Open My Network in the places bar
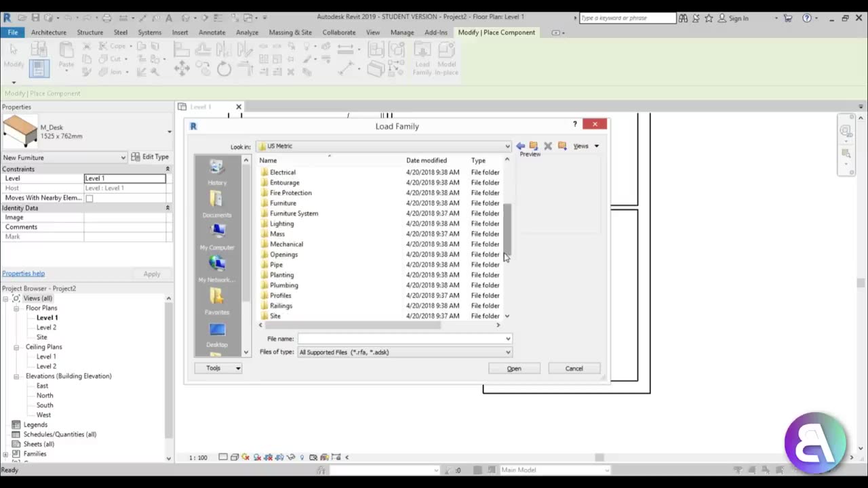868x488 pixels. coord(217,269)
